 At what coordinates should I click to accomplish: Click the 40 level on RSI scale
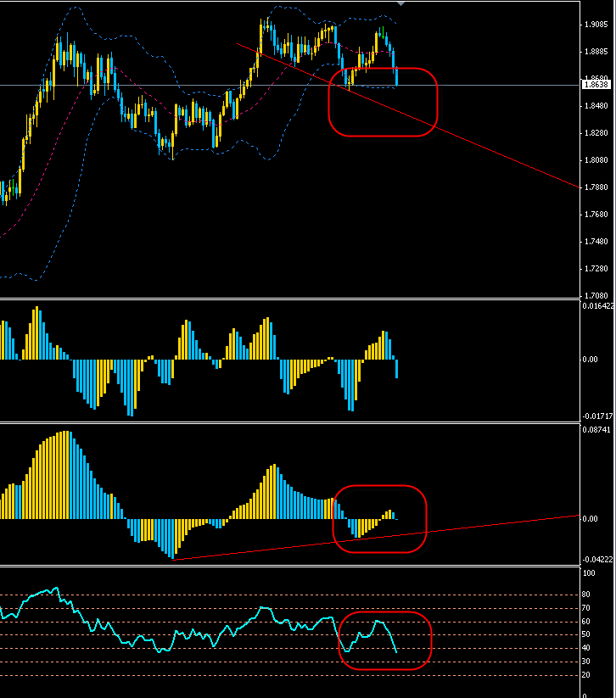[x=586, y=648]
